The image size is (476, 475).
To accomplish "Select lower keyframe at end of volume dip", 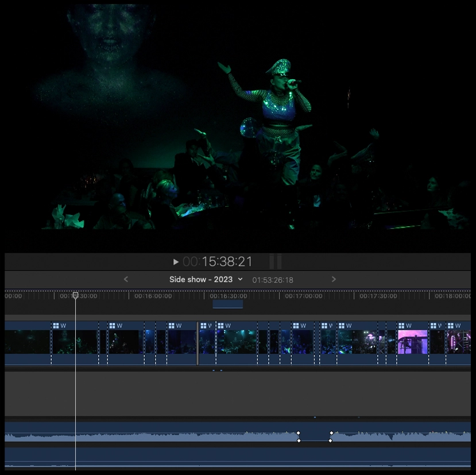I will click(x=330, y=441).
